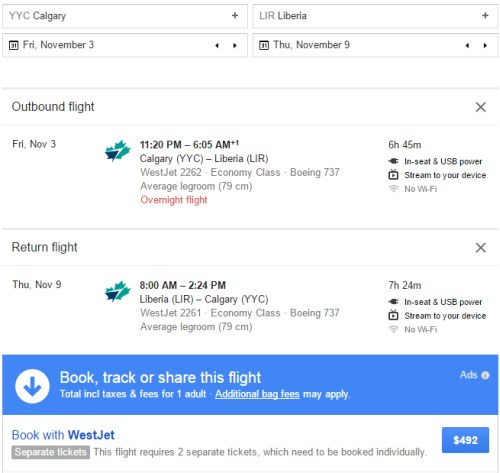Remove the outbound flight selection
This screenshot has height=473, width=500.
tap(481, 107)
